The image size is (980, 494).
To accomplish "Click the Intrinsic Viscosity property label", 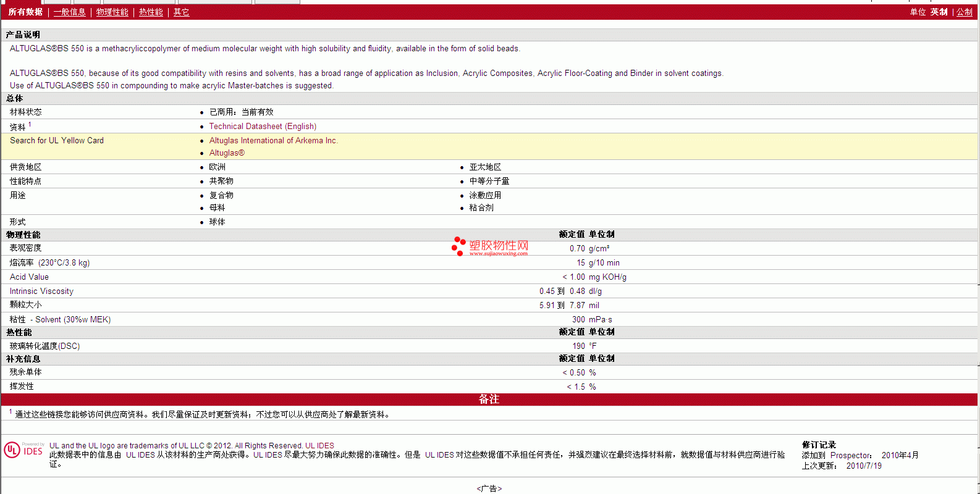I will click(41, 291).
